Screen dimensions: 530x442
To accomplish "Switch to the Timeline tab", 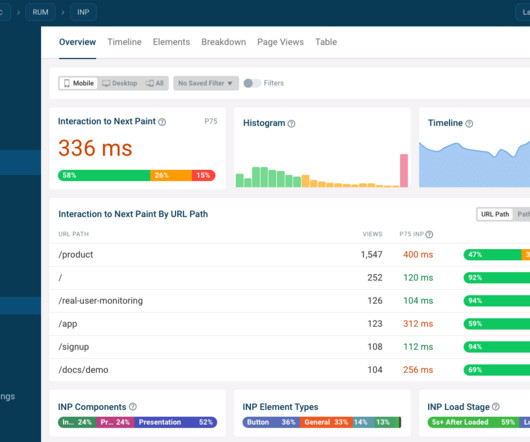I will [124, 42].
